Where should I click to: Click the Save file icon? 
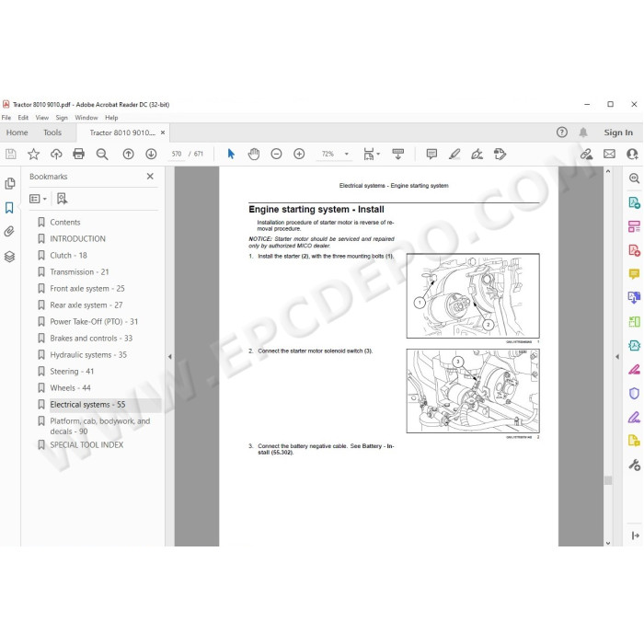11,154
